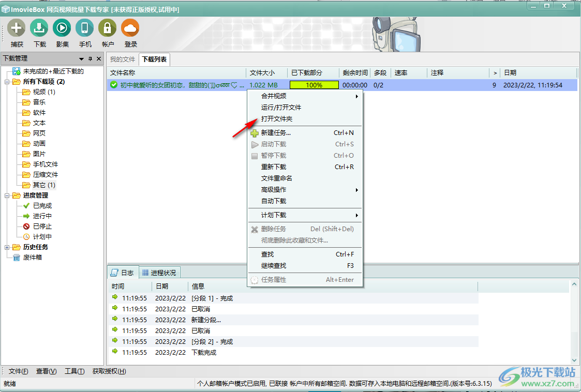Choose 新建任务... from context menu

pos(305,132)
